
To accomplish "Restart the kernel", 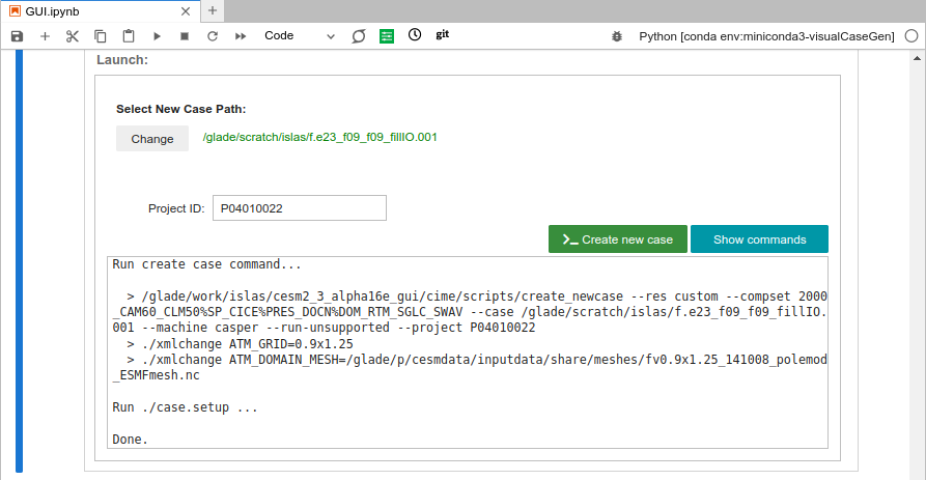I will pyautogui.click(x=212, y=36).
